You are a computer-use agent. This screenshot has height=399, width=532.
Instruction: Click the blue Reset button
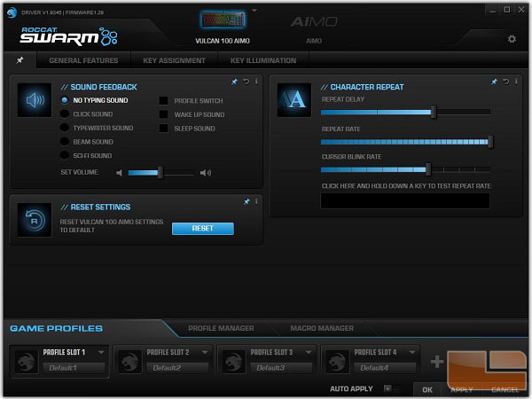click(203, 229)
